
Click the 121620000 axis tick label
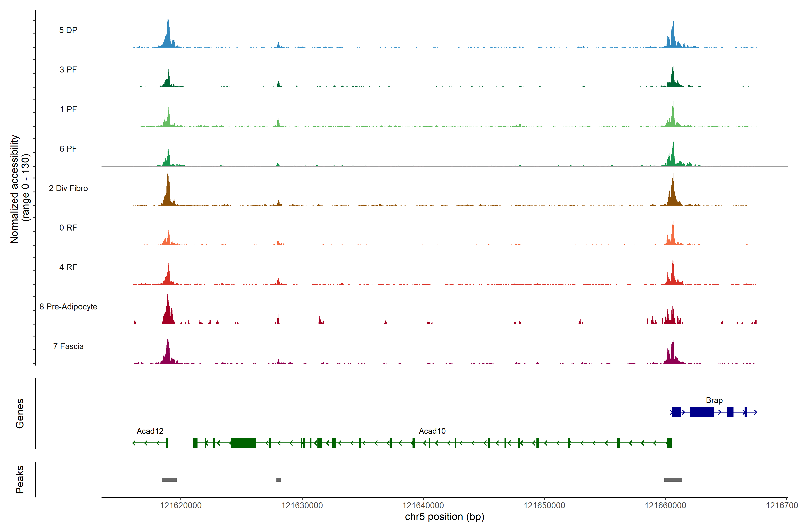coord(180,506)
